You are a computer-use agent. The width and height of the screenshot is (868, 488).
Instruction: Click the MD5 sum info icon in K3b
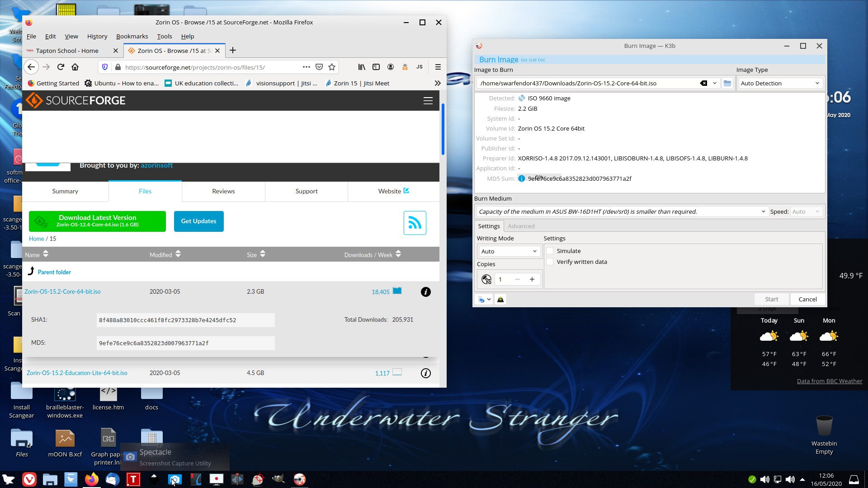522,178
